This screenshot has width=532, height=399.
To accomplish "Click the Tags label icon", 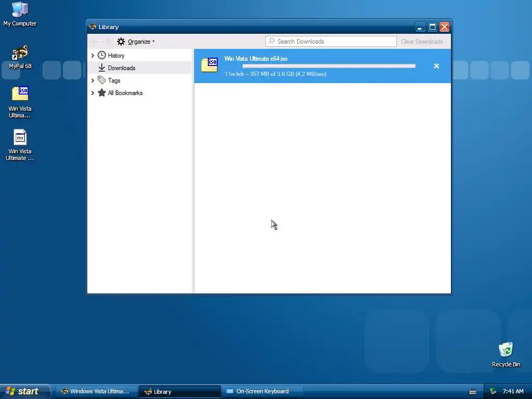I will (x=102, y=80).
